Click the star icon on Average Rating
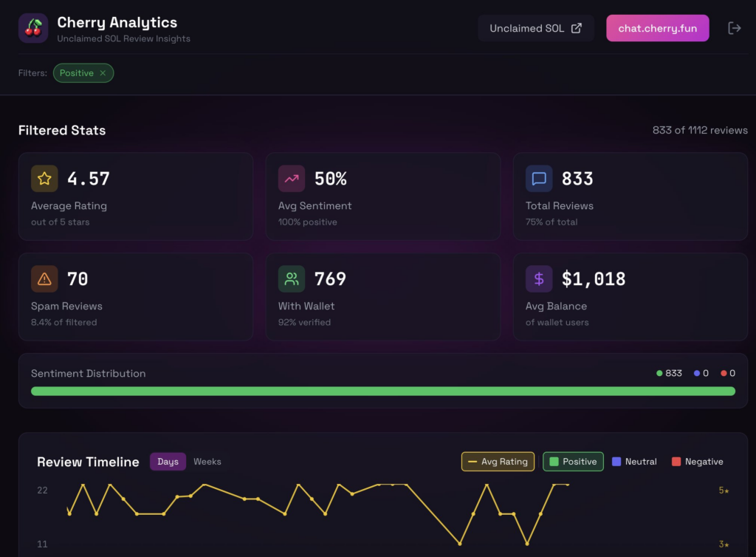Viewport: 756px width, 557px height. click(44, 178)
